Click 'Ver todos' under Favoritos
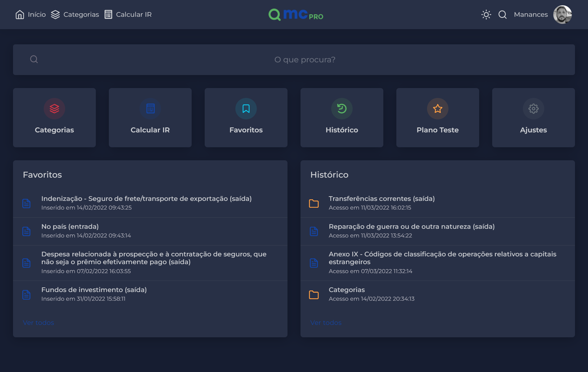 [38, 323]
